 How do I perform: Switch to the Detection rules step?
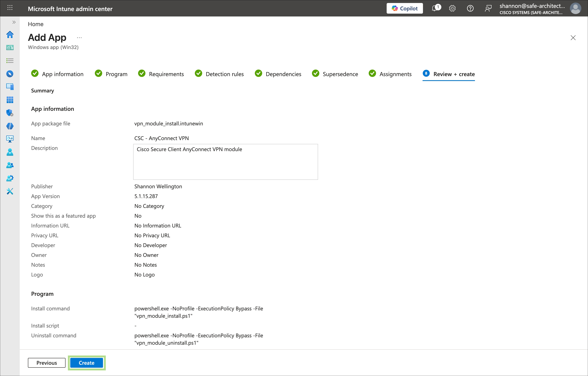pyautogui.click(x=219, y=74)
